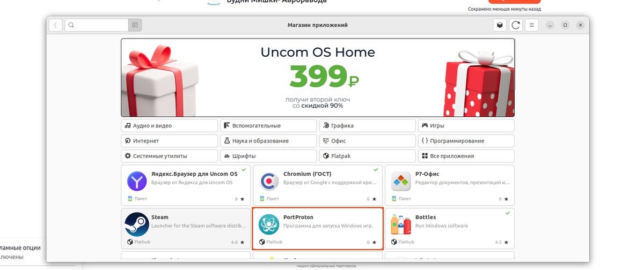Screen dimensions: 644x270
Task: Click the curly braces icon in Программирование
Action: [x=425, y=141]
